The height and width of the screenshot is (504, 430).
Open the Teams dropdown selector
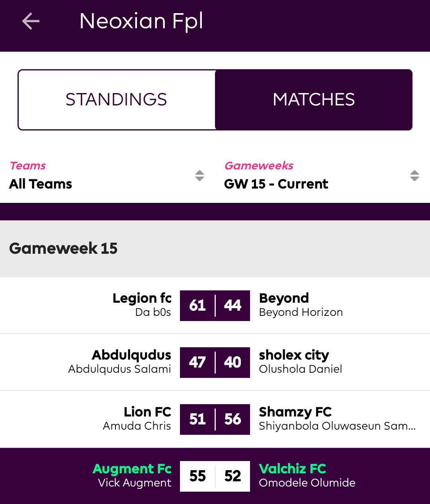coord(107,175)
